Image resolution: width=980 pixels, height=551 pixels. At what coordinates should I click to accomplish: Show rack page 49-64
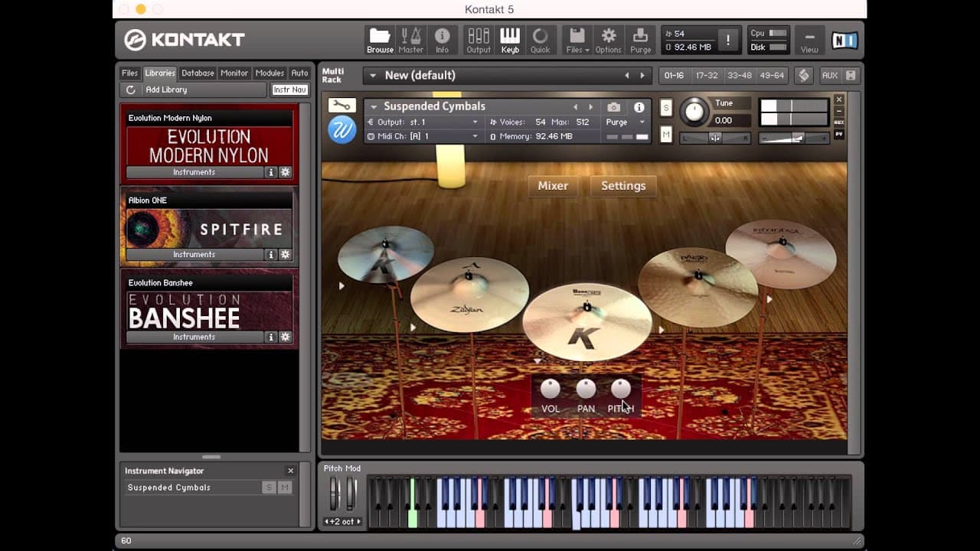[x=771, y=75]
